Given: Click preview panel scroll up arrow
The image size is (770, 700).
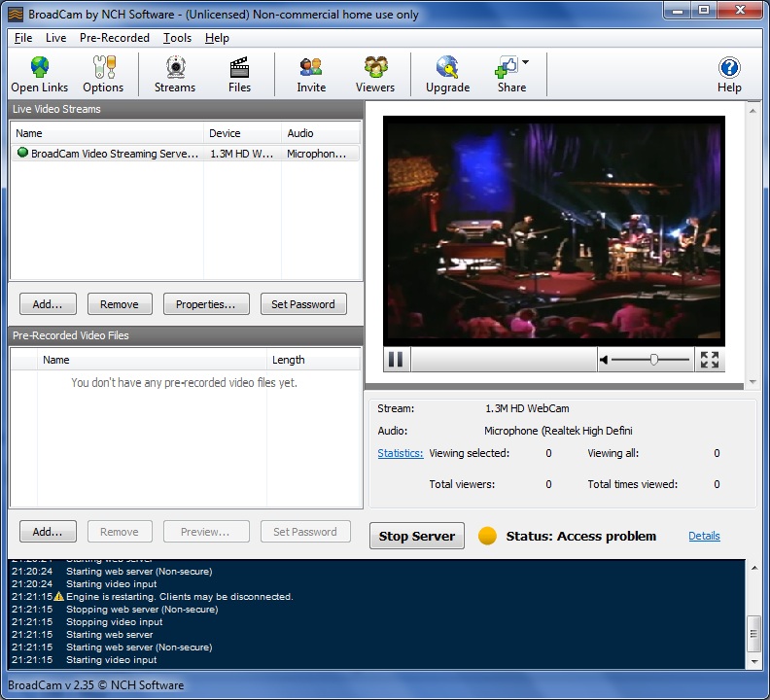Looking at the screenshot, I should (752, 111).
